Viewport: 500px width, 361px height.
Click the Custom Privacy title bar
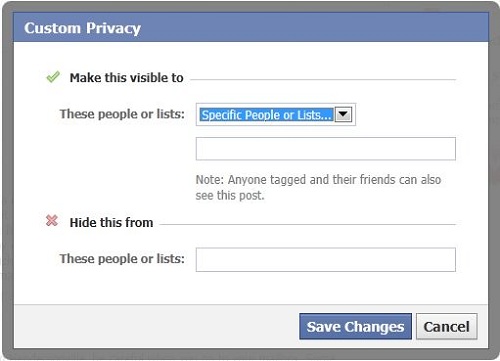[x=251, y=27]
